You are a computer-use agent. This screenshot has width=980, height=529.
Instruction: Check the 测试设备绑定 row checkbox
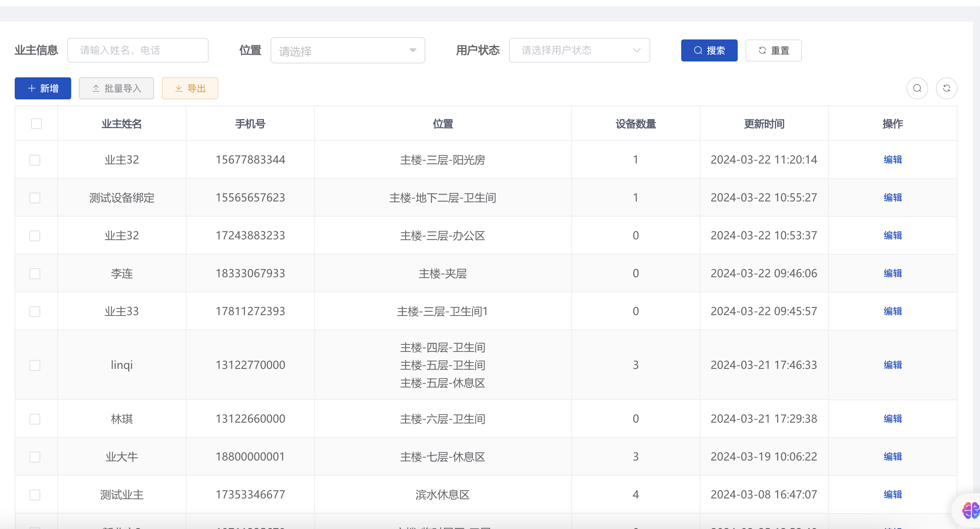(x=35, y=198)
